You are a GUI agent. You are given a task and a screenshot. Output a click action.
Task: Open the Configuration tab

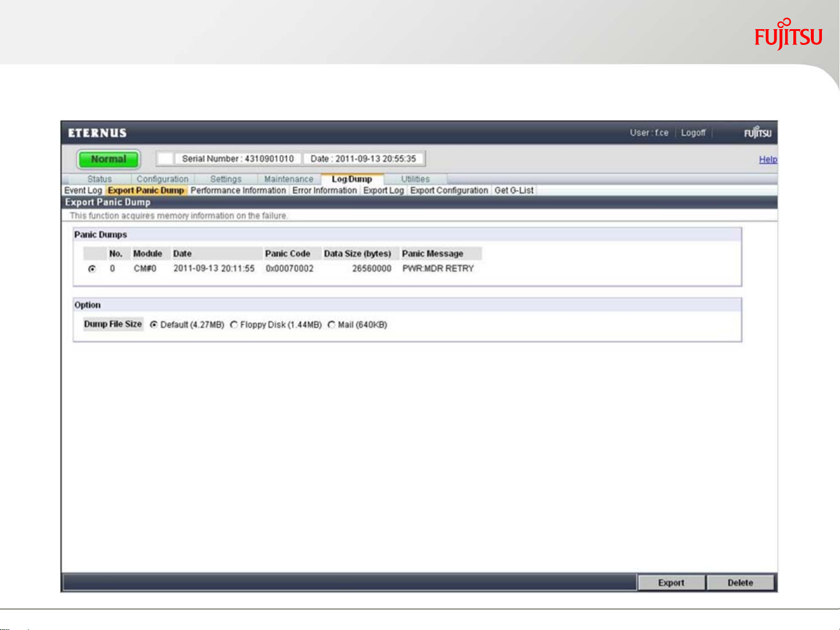163,179
